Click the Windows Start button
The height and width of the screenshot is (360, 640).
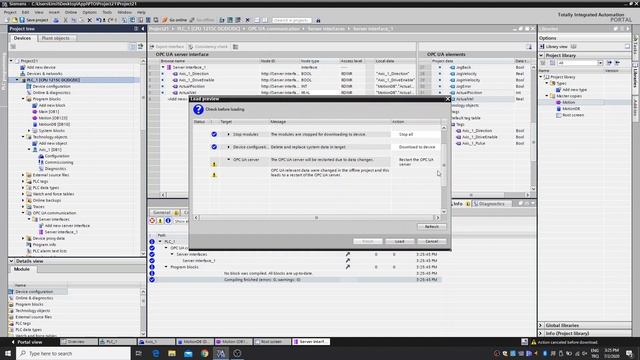coord(8,353)
